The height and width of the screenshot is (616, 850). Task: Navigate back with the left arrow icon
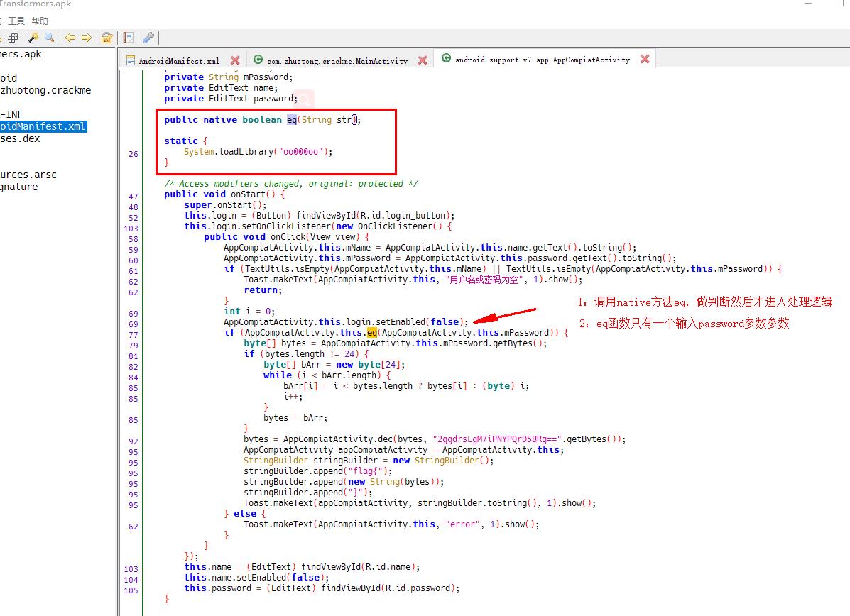(71, 38)
